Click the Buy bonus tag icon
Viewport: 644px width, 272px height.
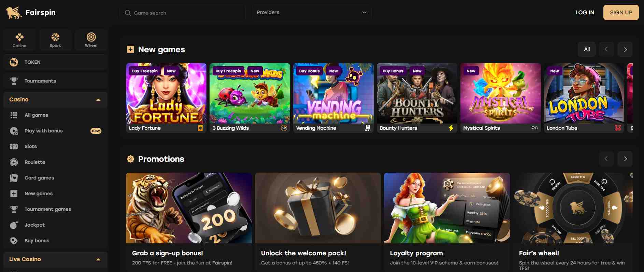pos(14,241)
